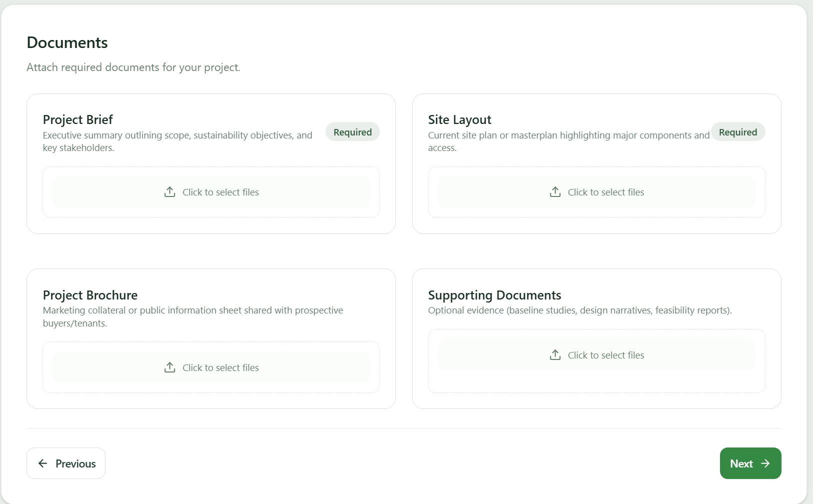Select files for Site Layout
The height and width of the screenshot is (504, 813).
click(x=596, y=192)
